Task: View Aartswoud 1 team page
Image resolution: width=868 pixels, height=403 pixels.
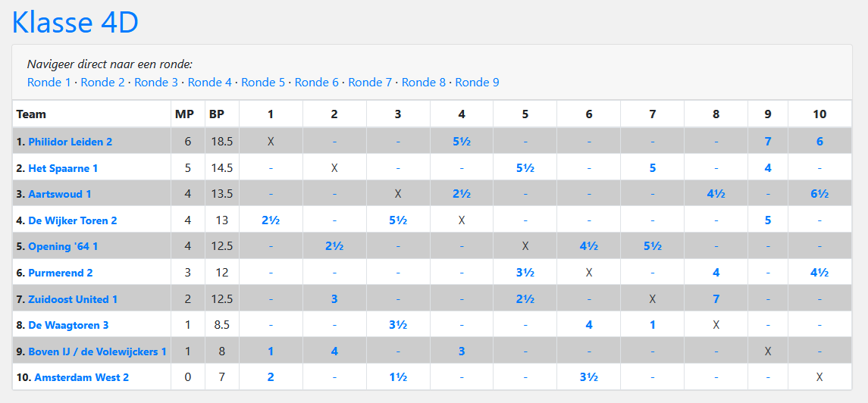Action: click(60, 194)
